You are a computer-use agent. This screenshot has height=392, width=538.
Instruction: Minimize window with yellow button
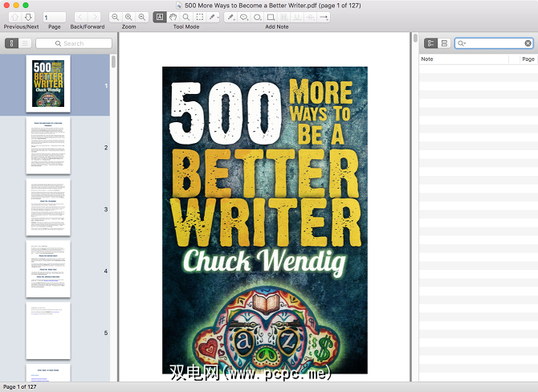(16, 5)
